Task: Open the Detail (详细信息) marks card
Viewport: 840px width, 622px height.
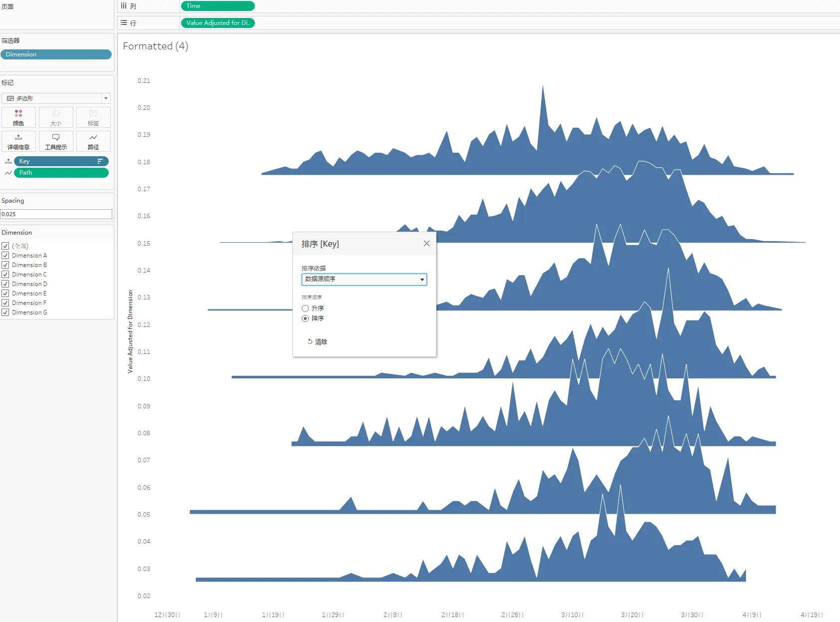Action: click(18, 141)
